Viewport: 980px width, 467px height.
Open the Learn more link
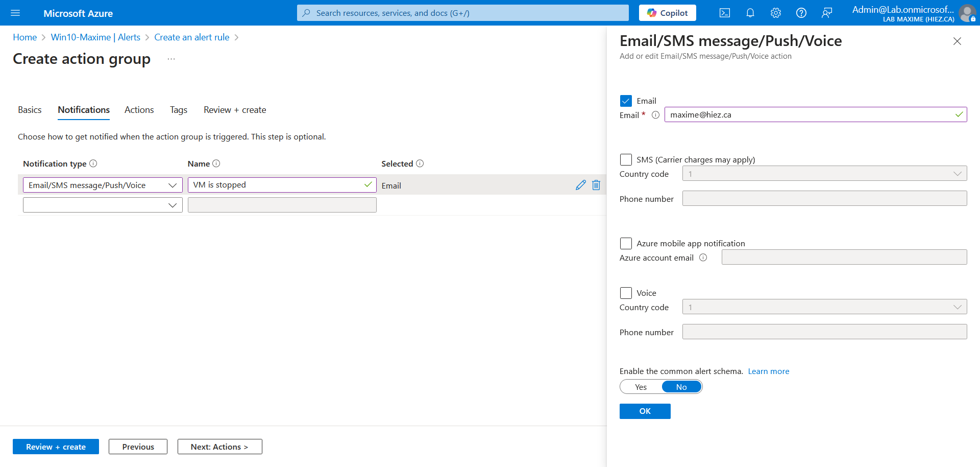[768, 371]
